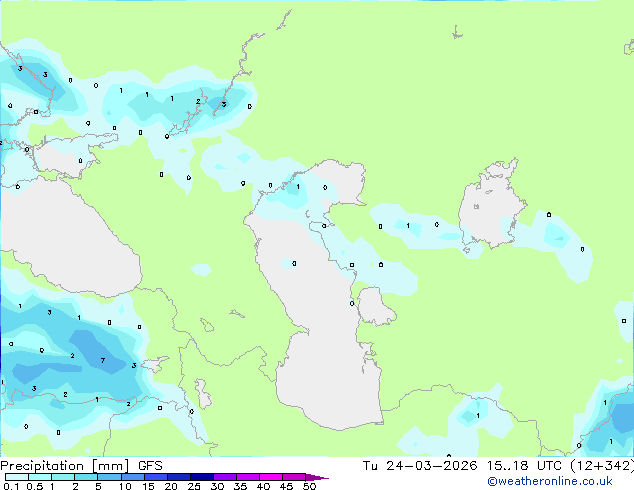Select the 20–25 mm legend color box
634x490 pixels.
tap(179, 477)
